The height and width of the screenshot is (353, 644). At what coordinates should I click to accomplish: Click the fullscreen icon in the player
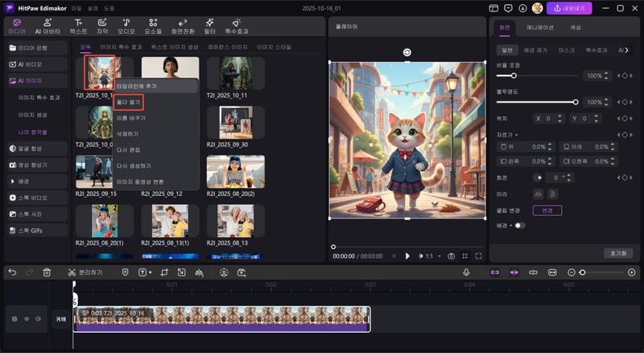(x=479, y=255)
